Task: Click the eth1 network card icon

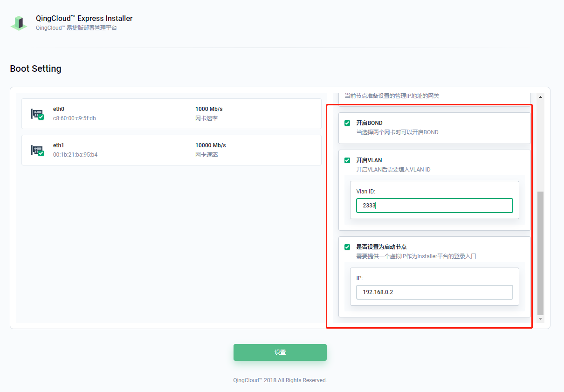Action: pos(37,150)
